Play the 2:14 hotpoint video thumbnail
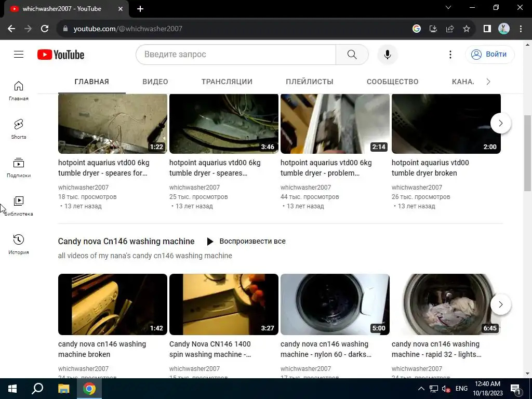Image resolution: width=532 pixels, height=399 pixels. [335, 124]
